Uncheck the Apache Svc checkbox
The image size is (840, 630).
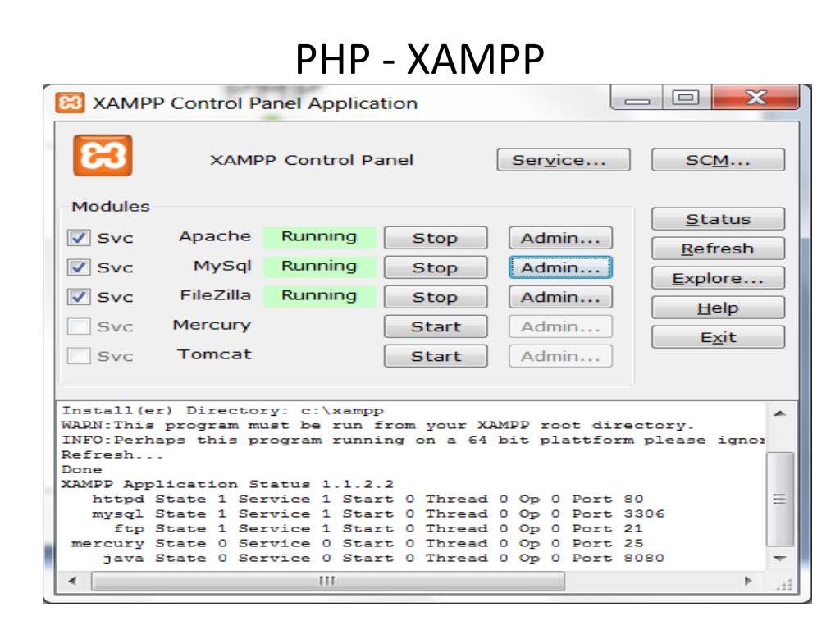(79, 237)
